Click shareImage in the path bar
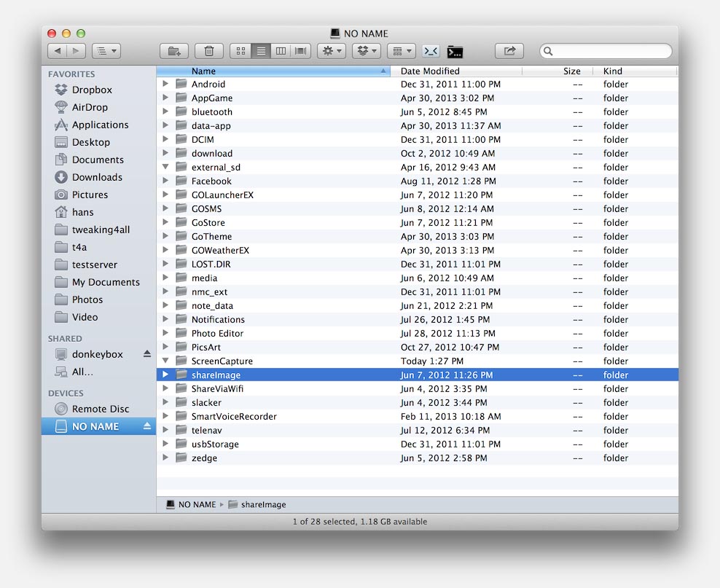 (x=257, y=504)
